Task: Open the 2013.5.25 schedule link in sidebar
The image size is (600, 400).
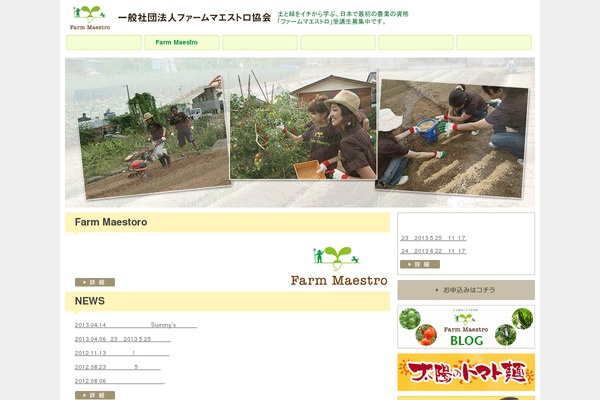Action: [433, 238]
